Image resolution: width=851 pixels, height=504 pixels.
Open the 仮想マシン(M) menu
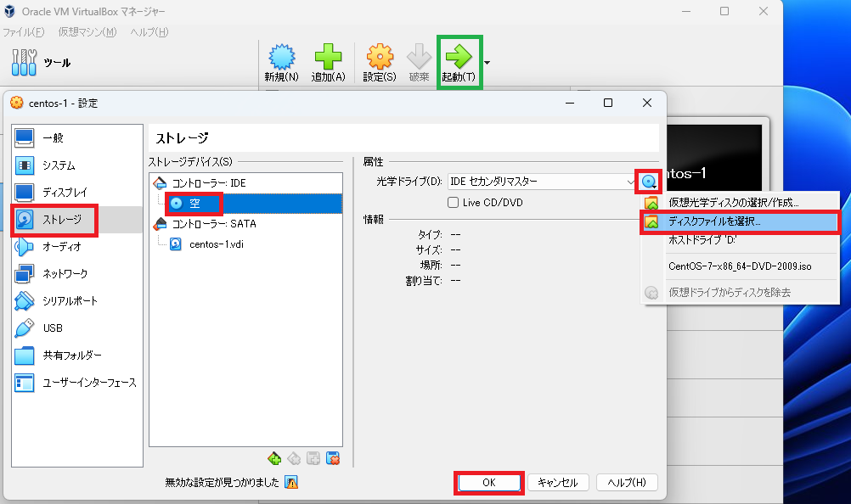[87, 32]
